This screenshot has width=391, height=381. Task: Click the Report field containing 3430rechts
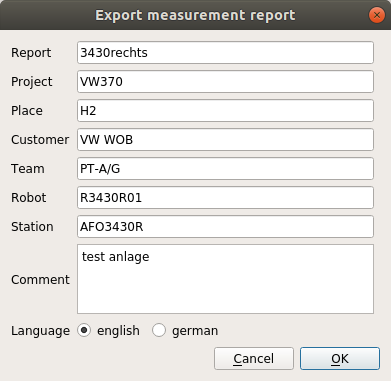tap(225, 53)
